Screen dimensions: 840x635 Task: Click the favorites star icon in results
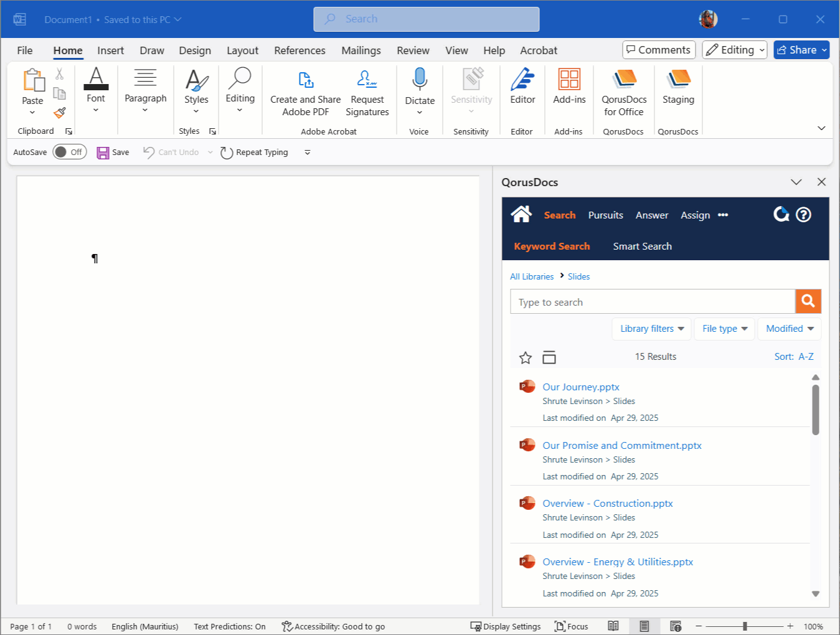coord(526,357)
